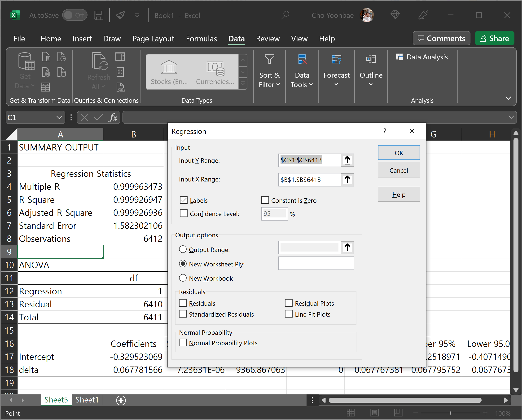Enable Residual Plots
The height and width of the screenshot is (420, 522).
[288, 303]
